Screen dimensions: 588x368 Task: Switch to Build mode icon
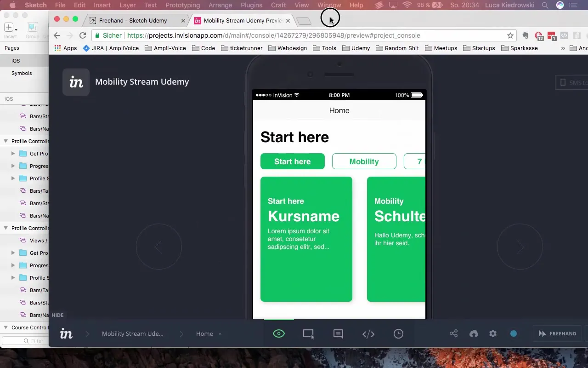pyautogui.click(x=308, y=334)
